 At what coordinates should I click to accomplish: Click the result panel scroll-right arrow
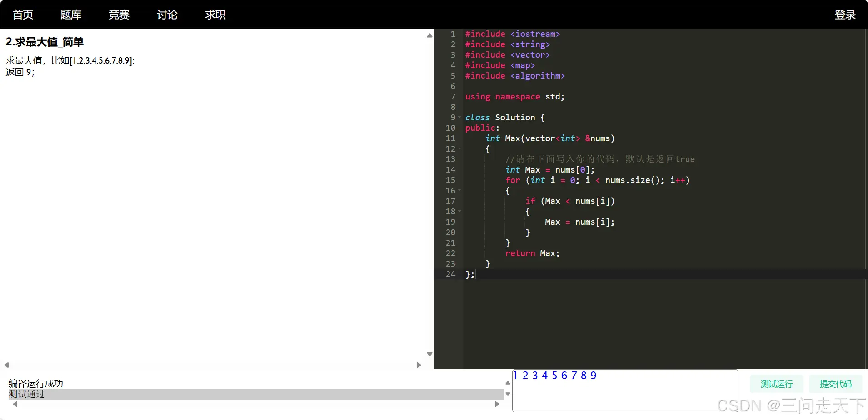(x=497, y=404)
